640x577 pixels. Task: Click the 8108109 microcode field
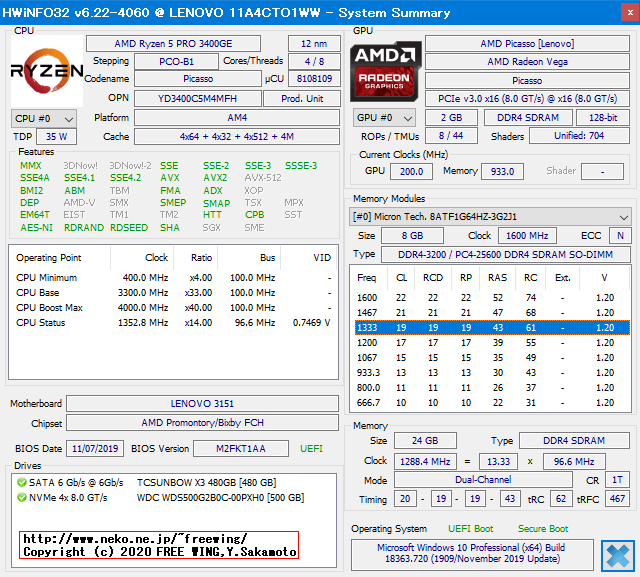click(314, 78)
